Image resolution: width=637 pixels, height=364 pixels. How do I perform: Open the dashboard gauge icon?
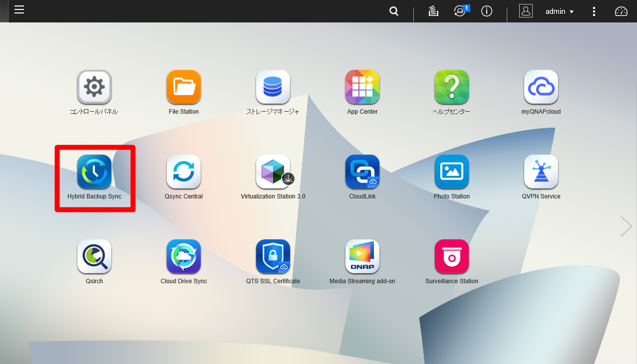[621, 11]
